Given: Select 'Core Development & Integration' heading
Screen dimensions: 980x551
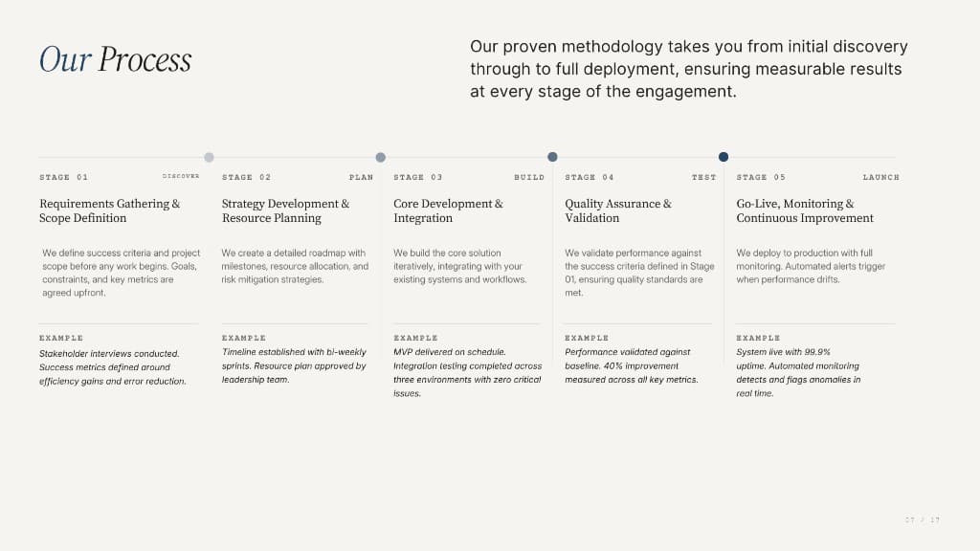Looking at the screenshot, I should click(x=448, y=211).
